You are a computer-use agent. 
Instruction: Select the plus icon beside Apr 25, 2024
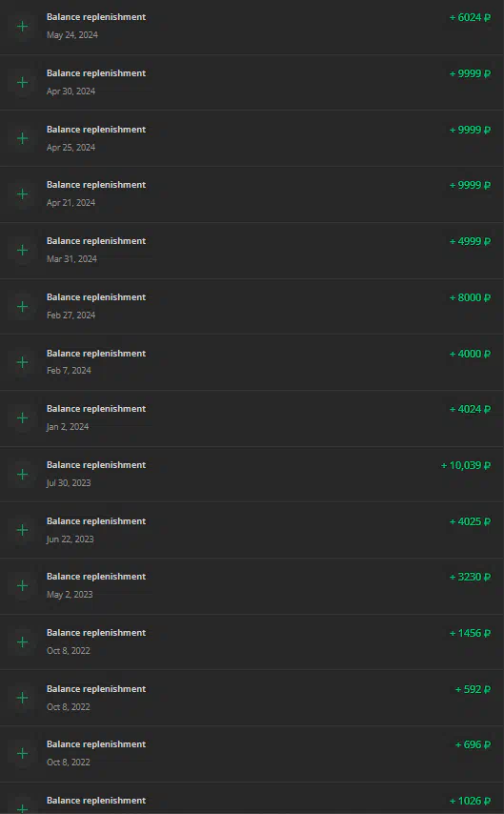coord(22,138)
